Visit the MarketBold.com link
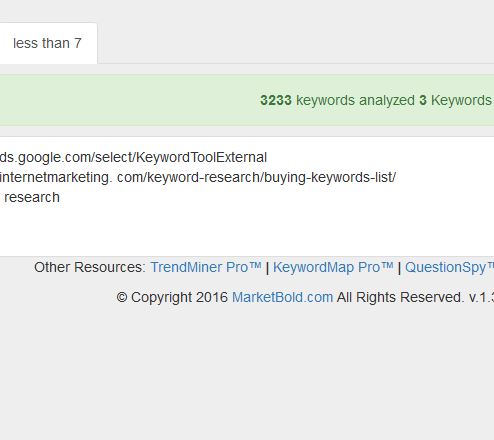 point(282,297)
